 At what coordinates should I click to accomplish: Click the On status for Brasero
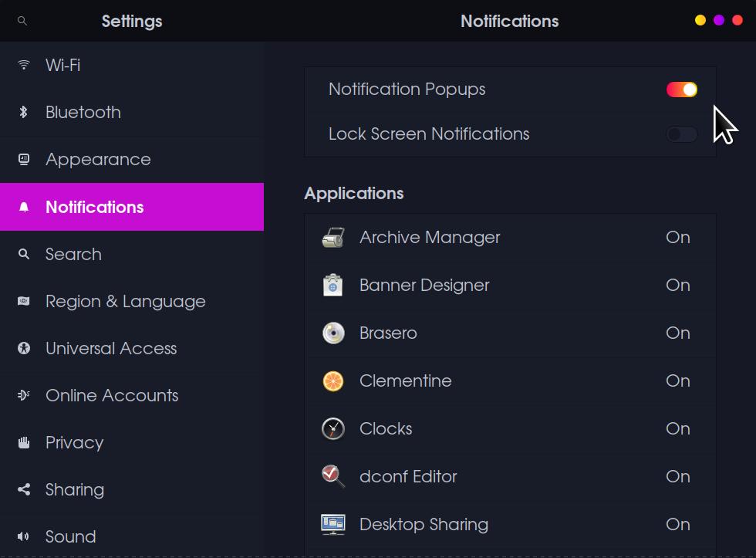(677, 333)
